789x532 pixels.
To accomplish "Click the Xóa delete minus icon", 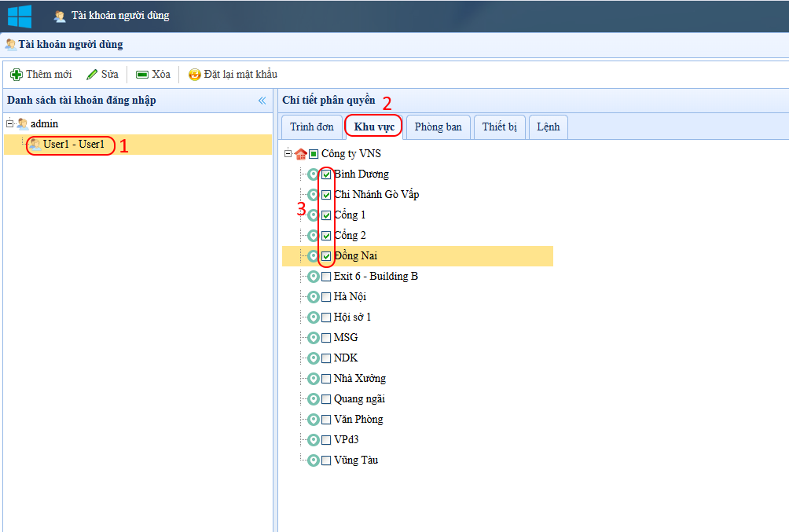I will [x=142, y=75].
